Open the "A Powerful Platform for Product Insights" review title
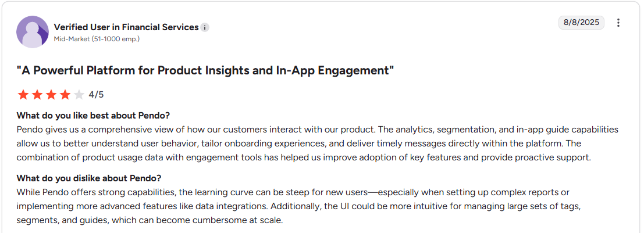 205,70
